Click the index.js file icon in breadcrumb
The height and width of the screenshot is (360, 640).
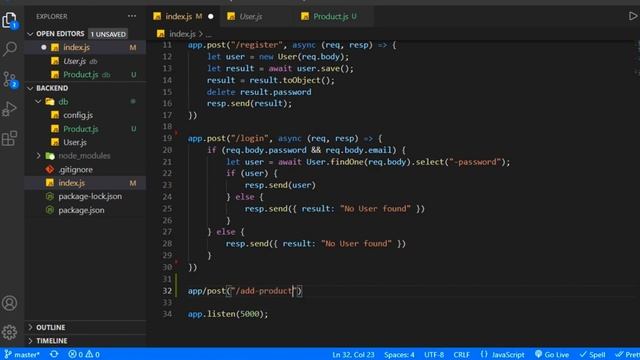pyautogui.click(x=161, y=34)
